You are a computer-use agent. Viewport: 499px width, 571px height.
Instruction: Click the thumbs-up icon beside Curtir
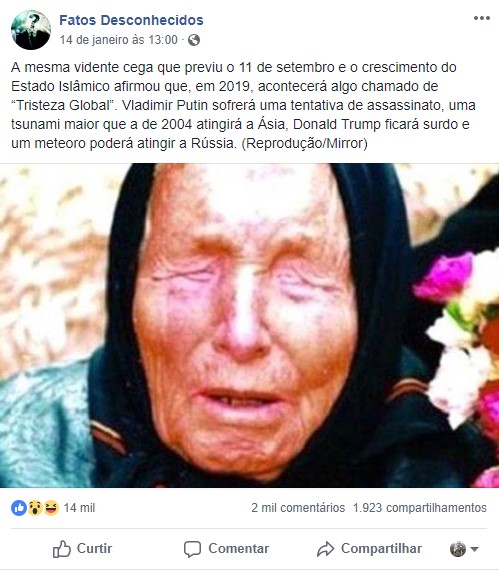tap(62, 549)
